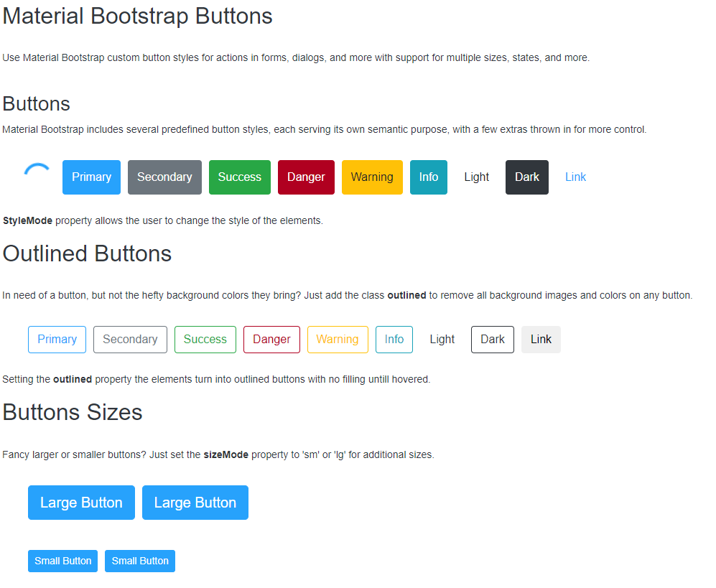Click the filled Dark button

pyautogui.click(x=527, y=177)
